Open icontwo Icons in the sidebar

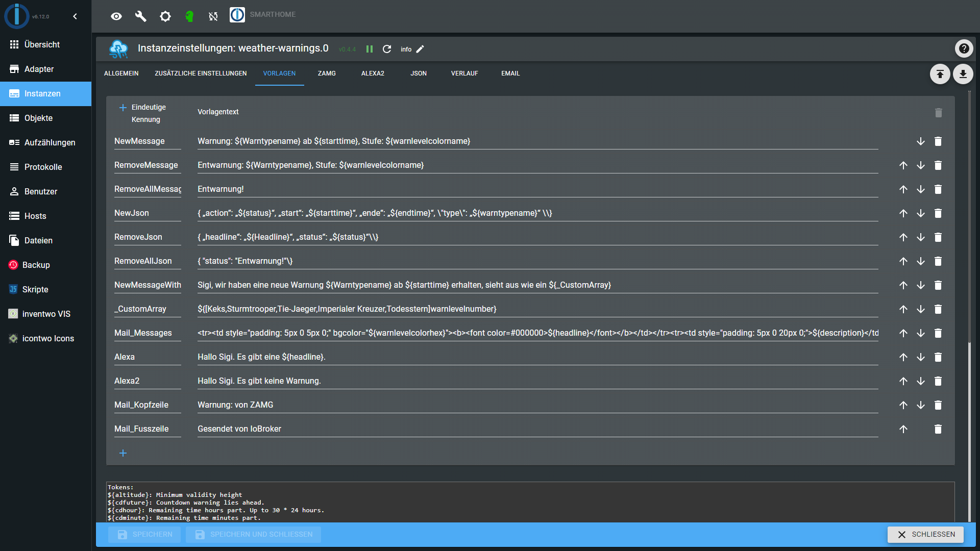46,338
